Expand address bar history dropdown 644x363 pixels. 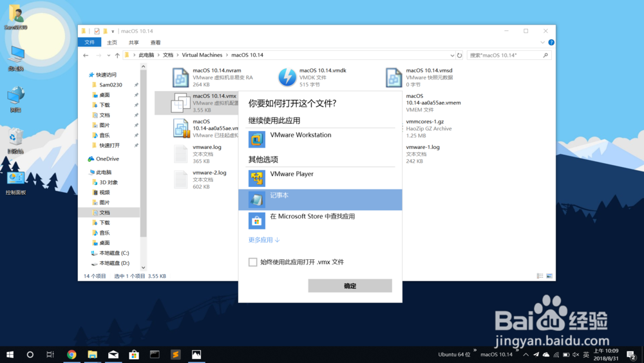[x=452, y=55]
